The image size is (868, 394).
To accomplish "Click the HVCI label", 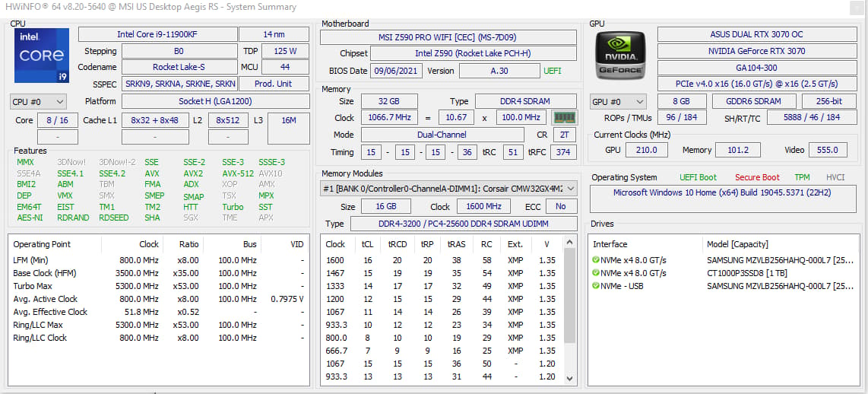I will point(835,177).
